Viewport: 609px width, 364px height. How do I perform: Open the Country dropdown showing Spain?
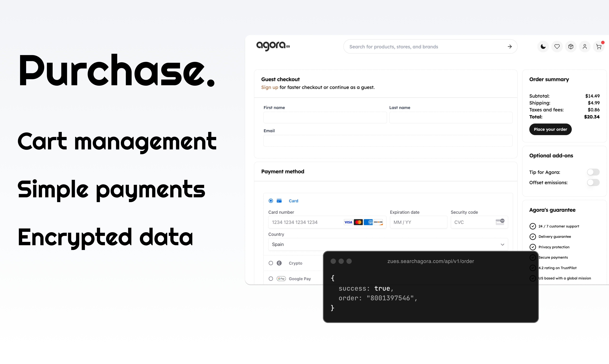point(388,244)
